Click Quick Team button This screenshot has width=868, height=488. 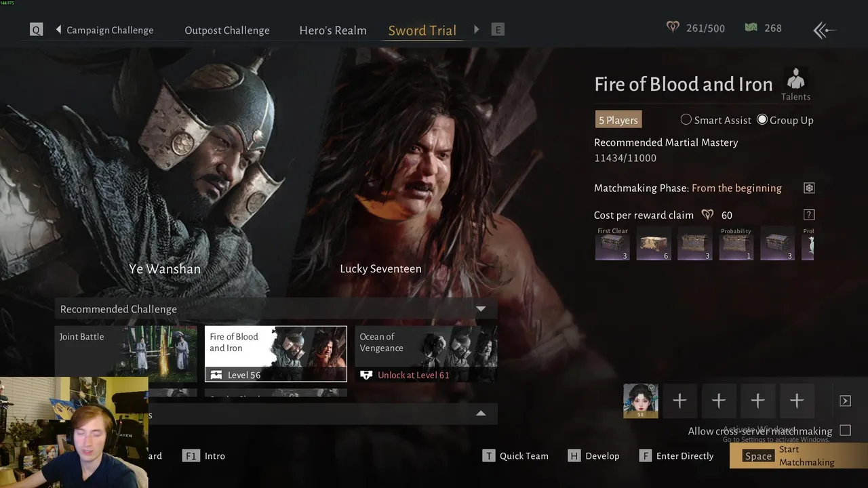click(x=516, y=455)
